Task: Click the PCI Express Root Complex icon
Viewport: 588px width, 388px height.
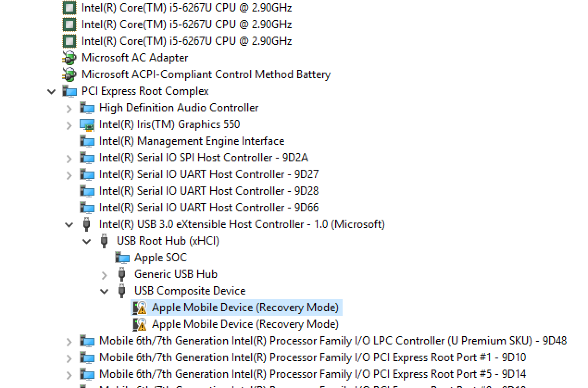Action: point(69,91)
